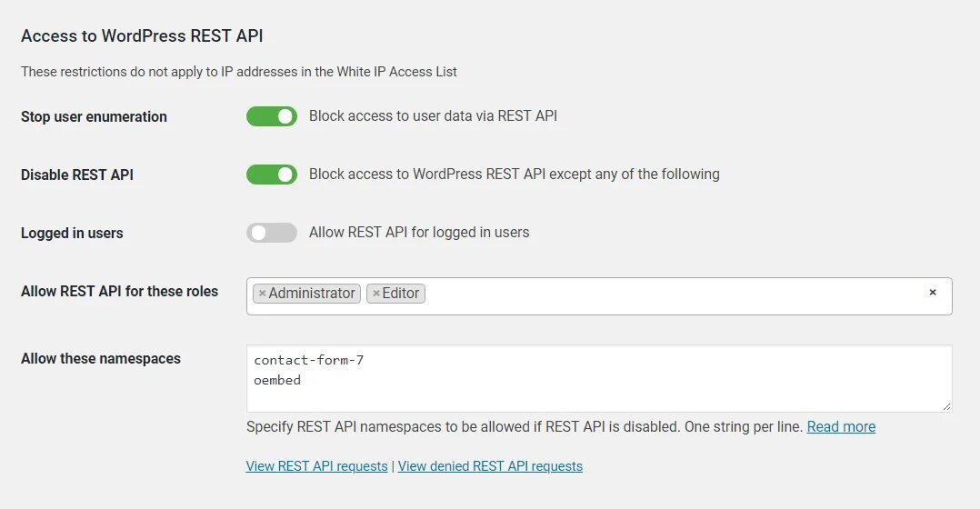Turn off the Stop user enumeration switch
This screenshot has width=980, height=509.
pyautogui.click(x=272, y=116)
